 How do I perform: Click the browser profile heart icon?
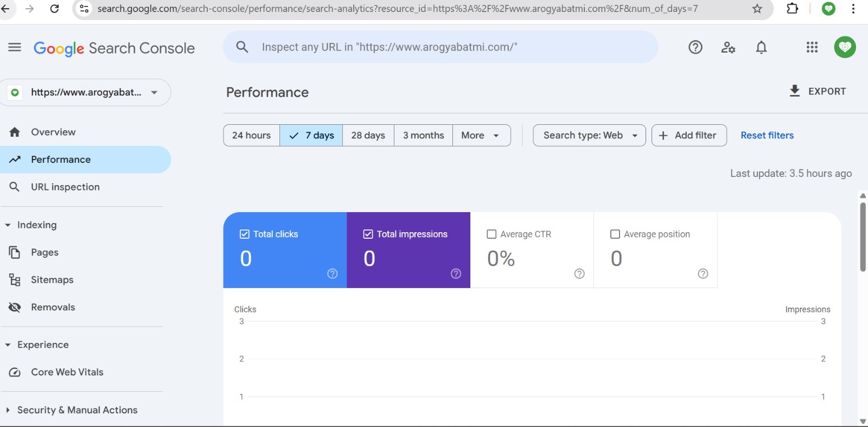click(x=828, y=9)
